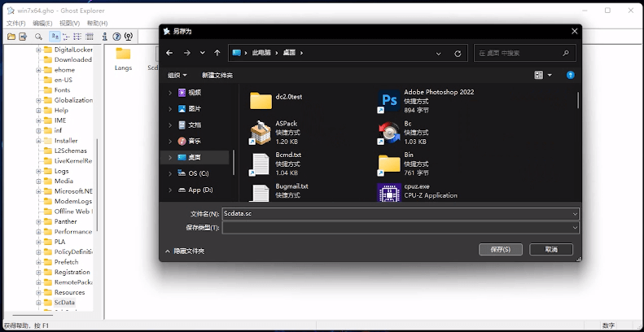Click the LiveUpdate antenna icon in toolbar

[x=128, y=37]
